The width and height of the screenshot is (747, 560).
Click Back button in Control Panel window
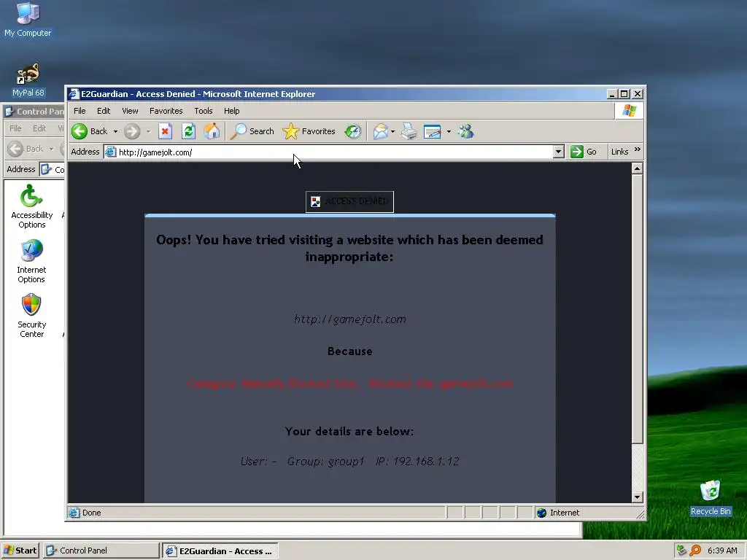point(26,149)
